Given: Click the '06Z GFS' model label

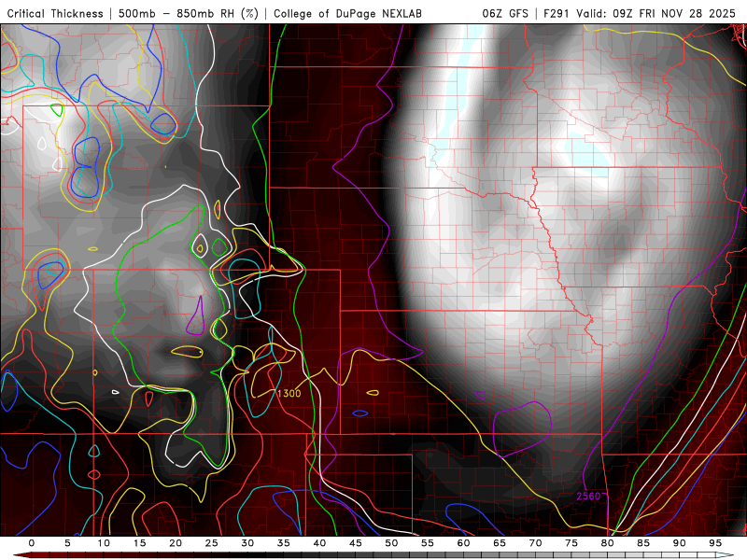Looking at the screenshot, I should [505, 14].
